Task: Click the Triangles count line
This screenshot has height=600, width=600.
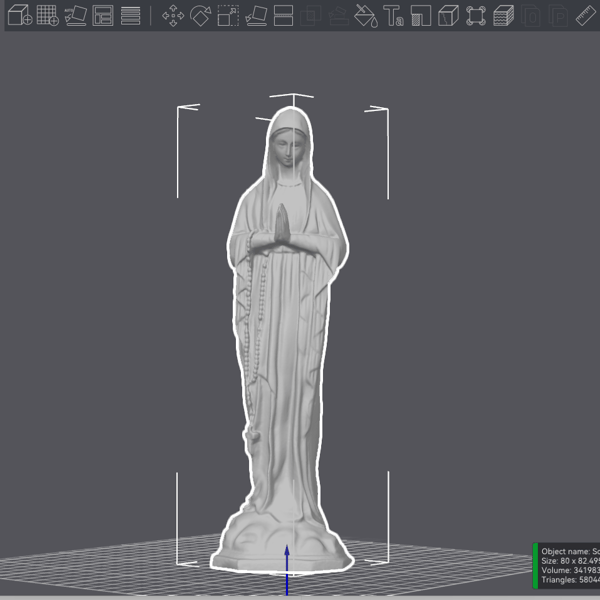Action: click(x=570, y=580)
